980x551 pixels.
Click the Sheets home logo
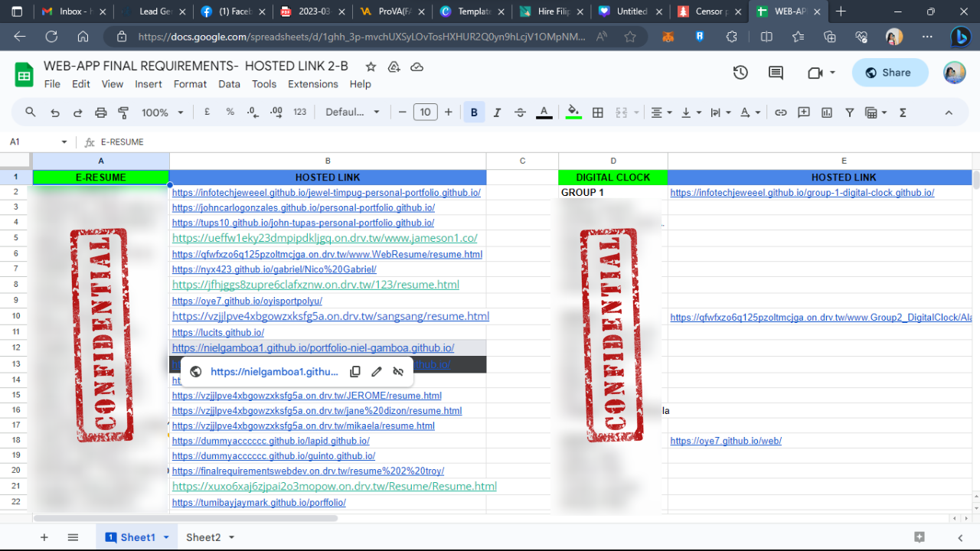(24, 74)
